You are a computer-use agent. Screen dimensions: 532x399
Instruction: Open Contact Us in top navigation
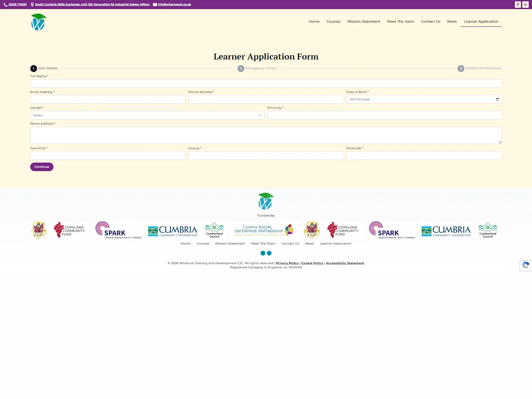[x=430, y=21]
